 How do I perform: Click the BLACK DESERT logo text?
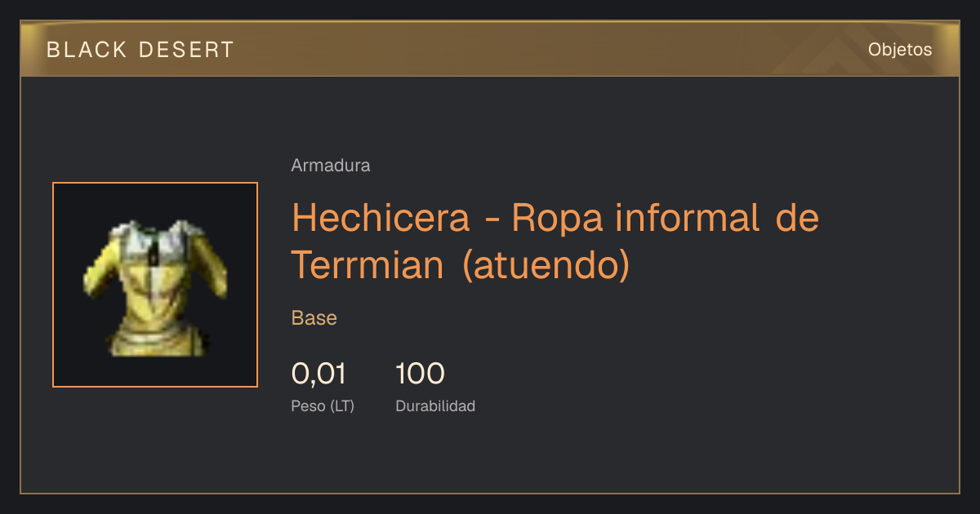[140, 50]
